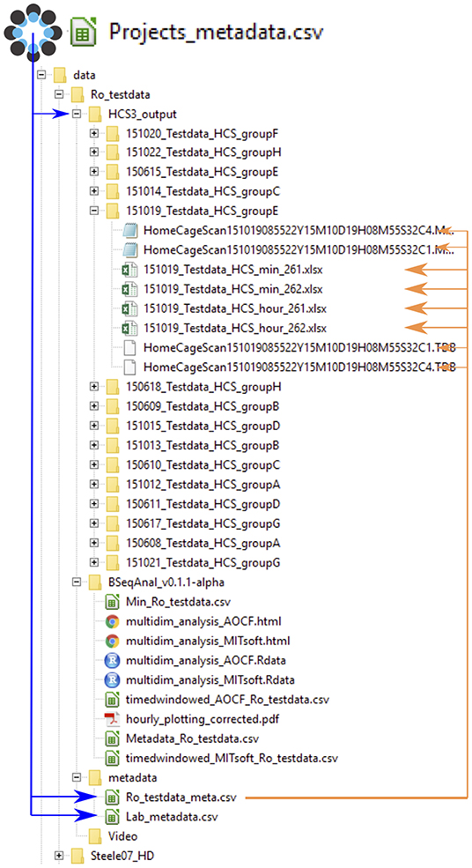This screenshot has width=472, height=868.
Task: Expand 150610_Testdata_HCS_groupC folder
Action: pyautogui.click(x=94, y=464)
